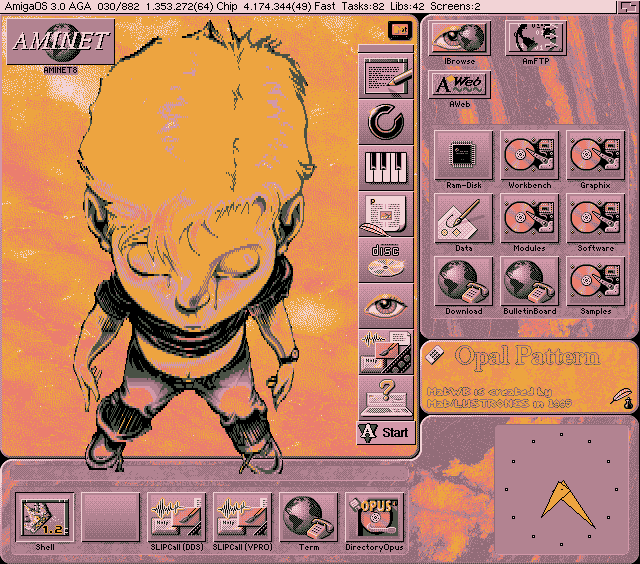
Task: Open the AMINET8 globe icon
Action: pos(60,41)
